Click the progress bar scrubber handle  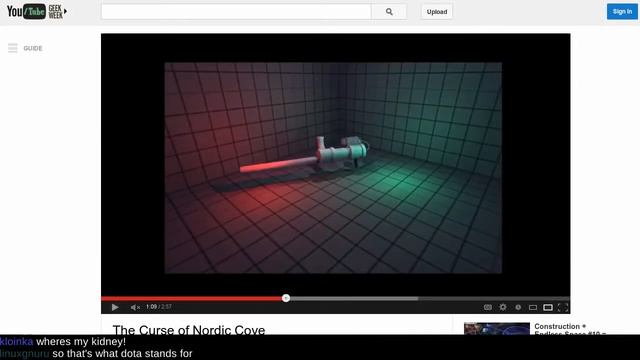(x=286, y=298)
